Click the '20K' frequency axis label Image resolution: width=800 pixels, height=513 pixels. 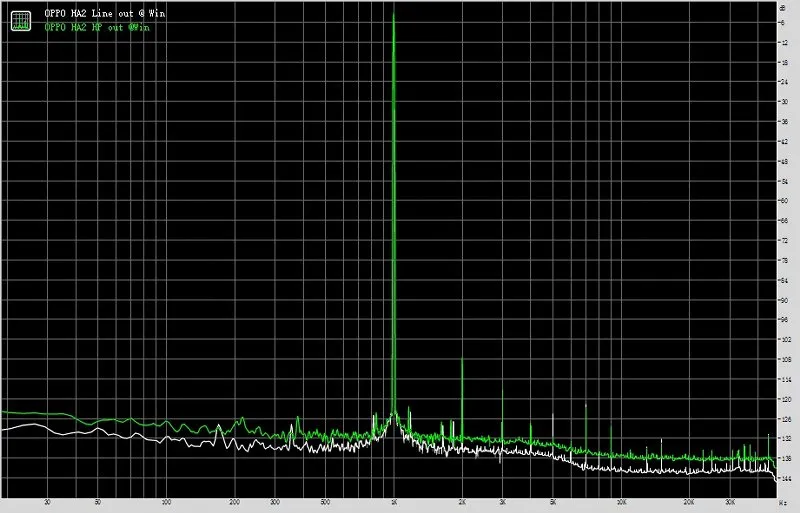689,502
